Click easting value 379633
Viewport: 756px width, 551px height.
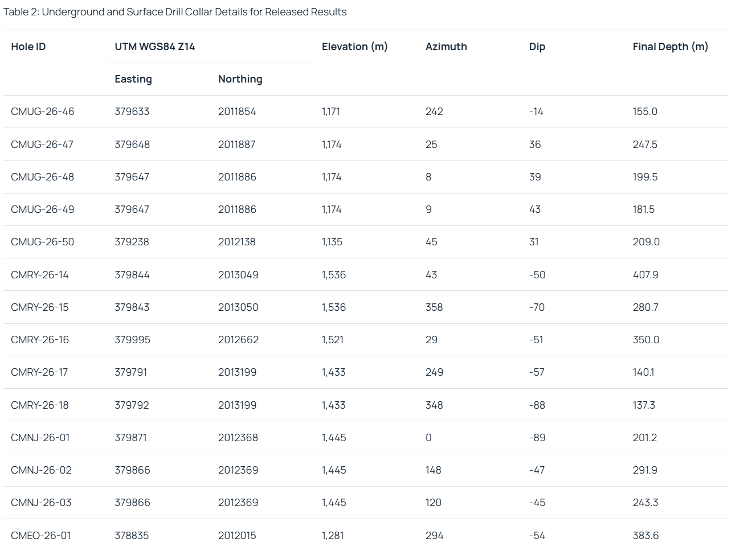tap(132, 112)
